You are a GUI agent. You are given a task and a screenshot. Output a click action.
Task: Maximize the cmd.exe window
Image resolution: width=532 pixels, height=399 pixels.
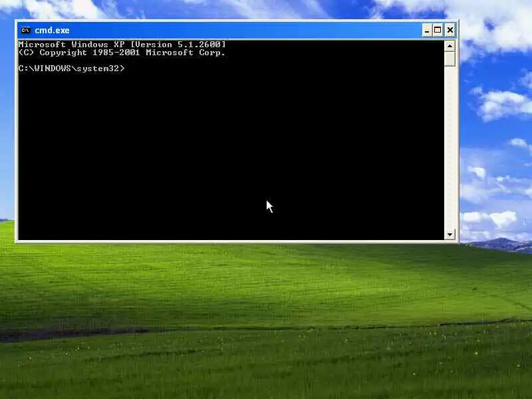coord(438,30)
